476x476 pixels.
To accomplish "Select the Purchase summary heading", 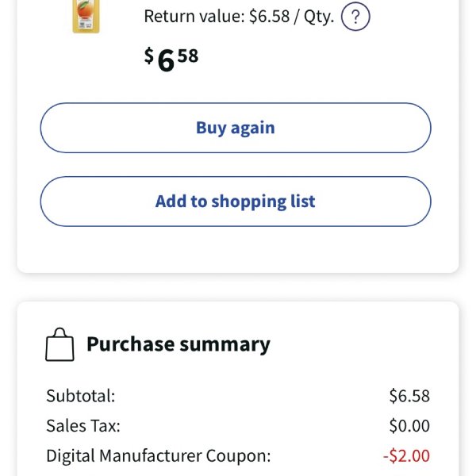I will [x=178, y=344].
